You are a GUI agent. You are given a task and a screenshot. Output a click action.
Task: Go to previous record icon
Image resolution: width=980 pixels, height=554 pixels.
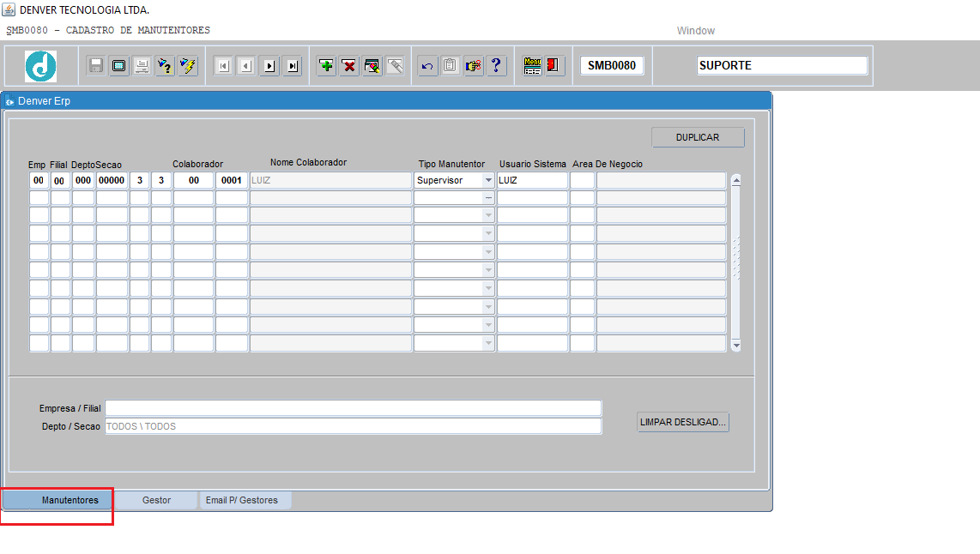click(x=246, y=65)
